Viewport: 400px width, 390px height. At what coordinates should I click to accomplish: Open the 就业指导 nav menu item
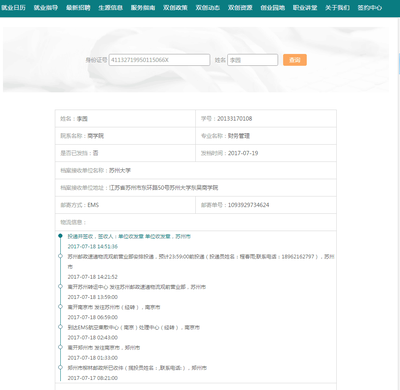pos(46,8)
